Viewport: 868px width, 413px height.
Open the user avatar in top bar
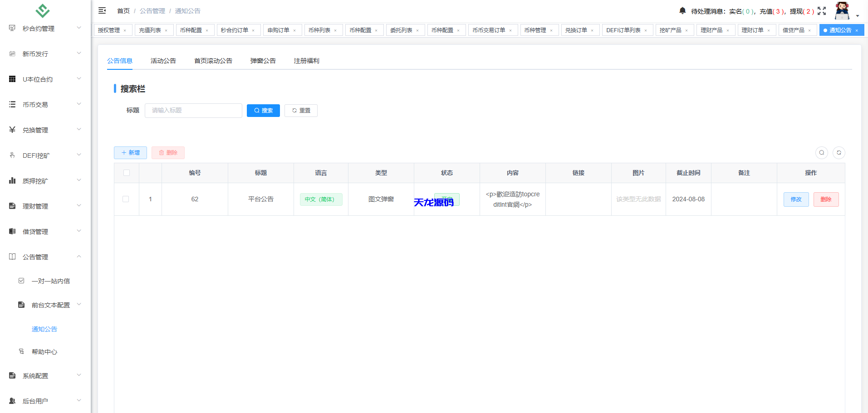[x=842, y=10]
